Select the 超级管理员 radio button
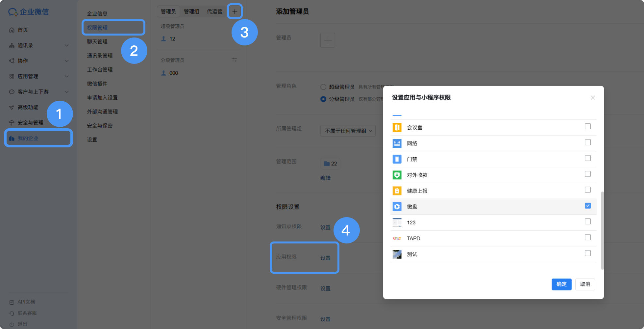This screenshot has width=644, height=329. [323, 87]
